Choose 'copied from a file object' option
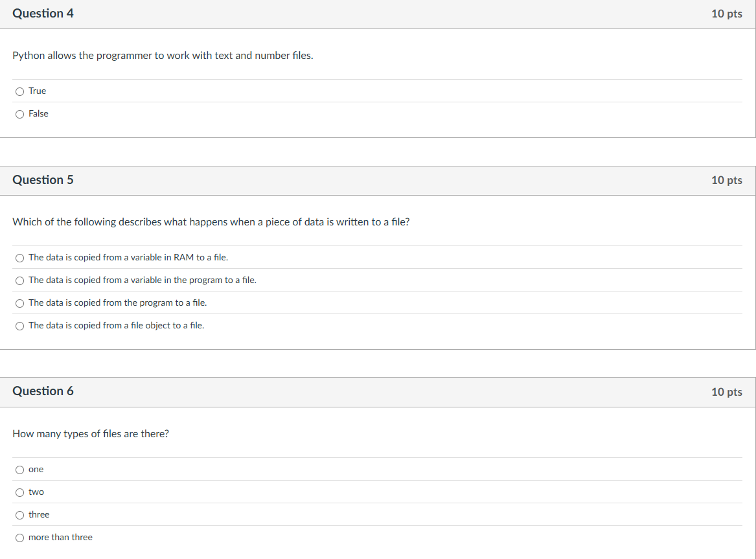 click(x=20, y=326)
